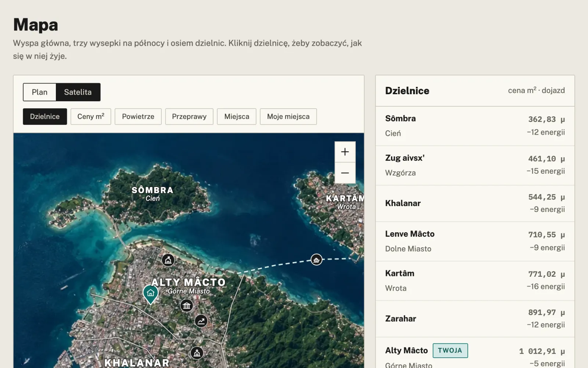Click the KHALANAR label on the map
This screenshot has height=368, width=588.
(137, 363)
